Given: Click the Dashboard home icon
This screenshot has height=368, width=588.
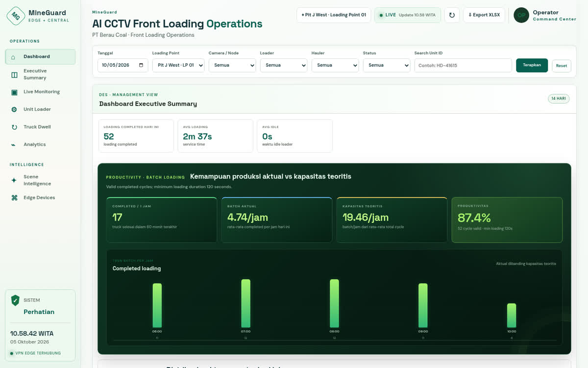Looking at the screenshot, I should point(14,57).
